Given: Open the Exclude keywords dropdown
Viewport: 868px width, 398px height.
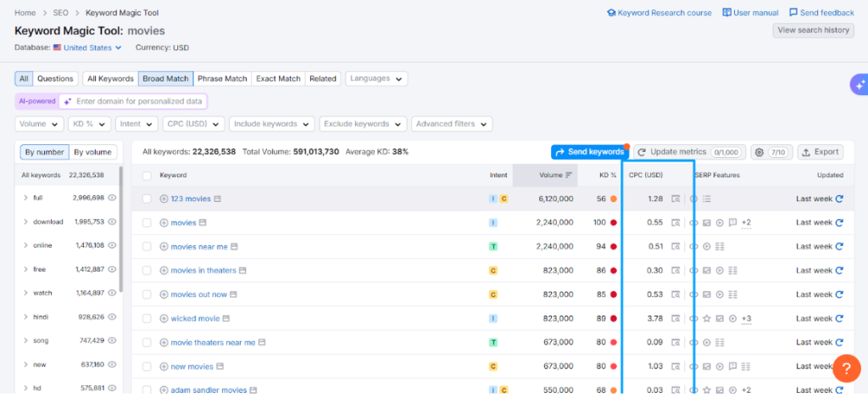Looking at the screenshot, I should (x=363, y=124).
